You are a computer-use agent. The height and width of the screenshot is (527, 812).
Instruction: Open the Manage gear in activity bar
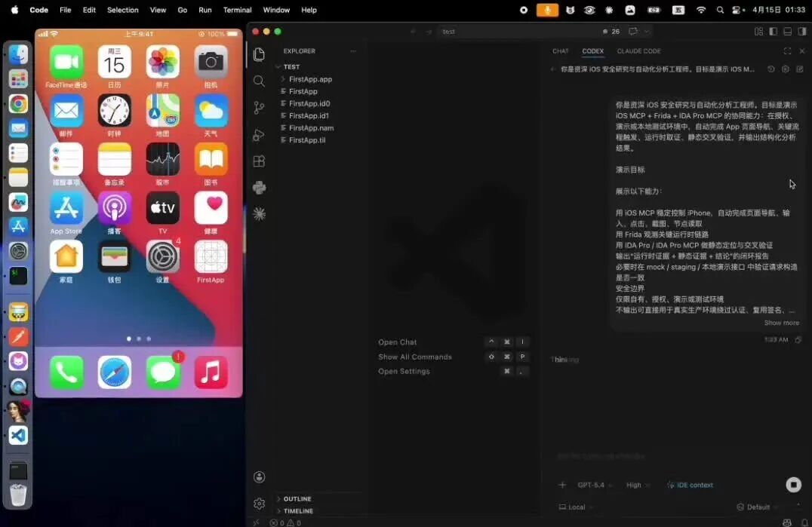pos(259,503)
